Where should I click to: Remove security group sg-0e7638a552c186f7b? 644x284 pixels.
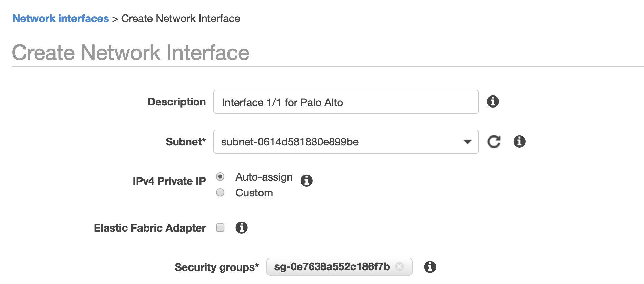[x=399, y=267]
